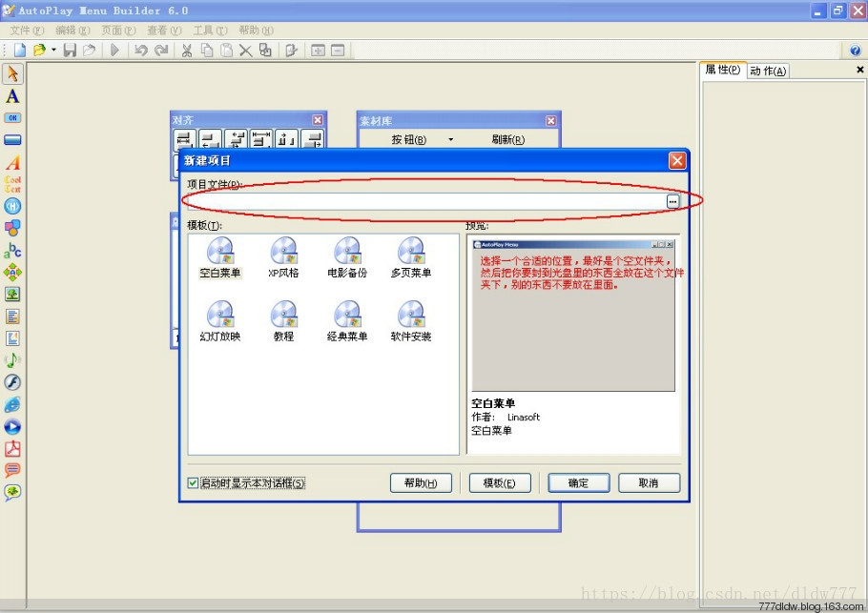Viewport: 868px width, 613px height.
Task: Click the 帮助 button in dialog
Action: click(x=421, y=483)
